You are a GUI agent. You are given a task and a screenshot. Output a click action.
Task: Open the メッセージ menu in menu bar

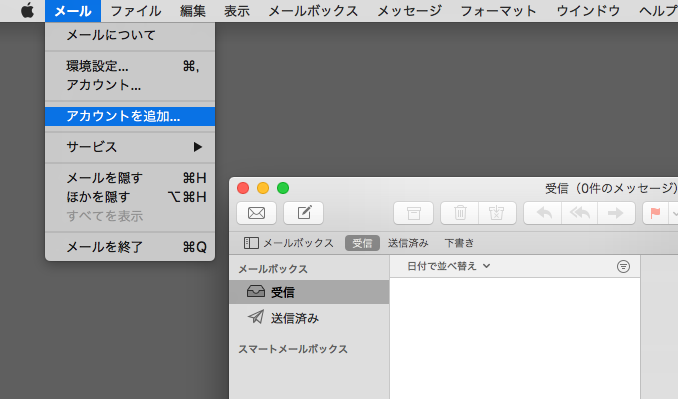[x=409, y=11]
